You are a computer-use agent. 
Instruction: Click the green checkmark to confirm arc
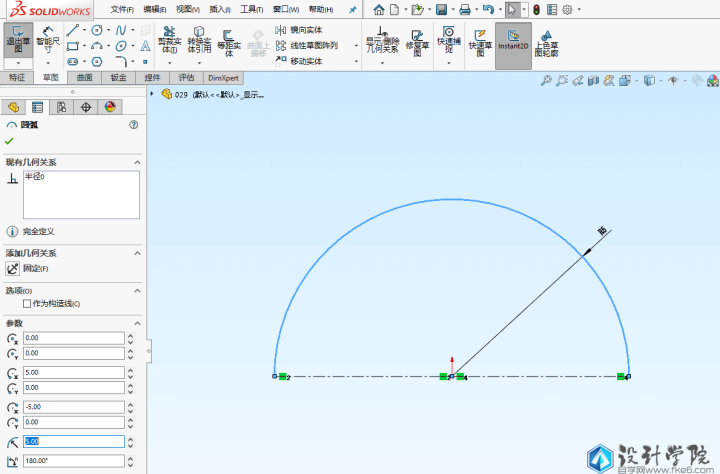point(10,141)
